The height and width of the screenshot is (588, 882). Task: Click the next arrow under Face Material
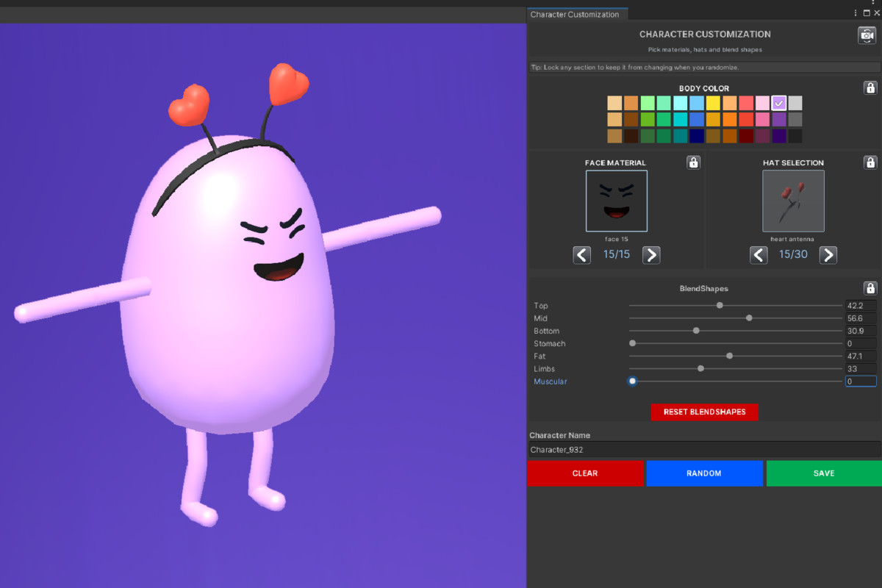pos(651,254)
